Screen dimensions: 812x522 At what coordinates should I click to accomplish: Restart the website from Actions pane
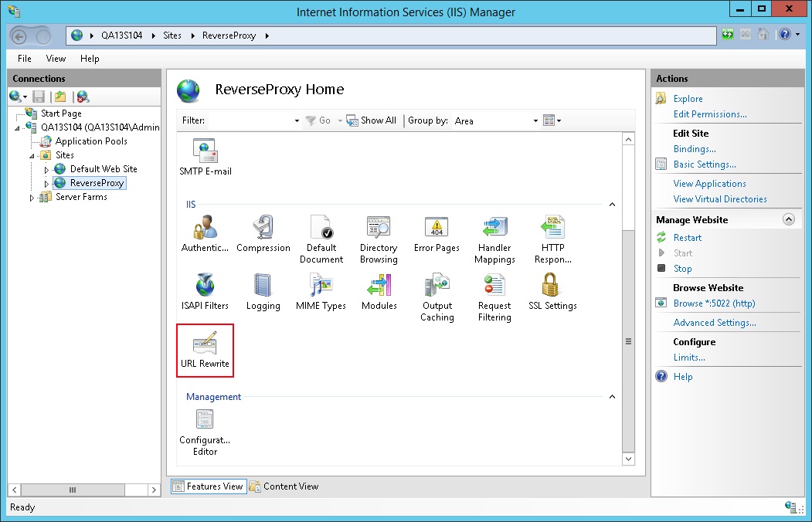(x=687, y=238)
